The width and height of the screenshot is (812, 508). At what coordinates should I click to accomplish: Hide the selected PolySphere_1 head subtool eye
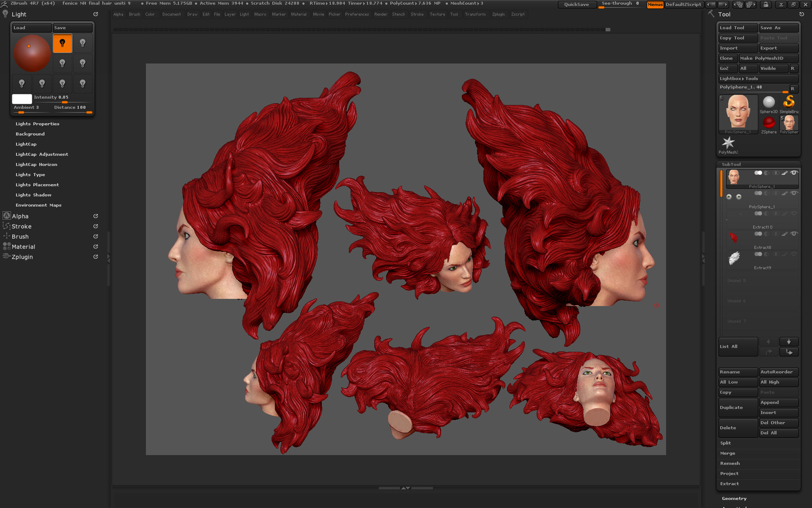[794, 173]
